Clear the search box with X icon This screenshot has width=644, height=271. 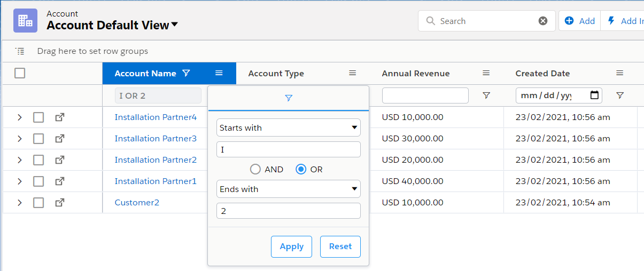point(543,21)
